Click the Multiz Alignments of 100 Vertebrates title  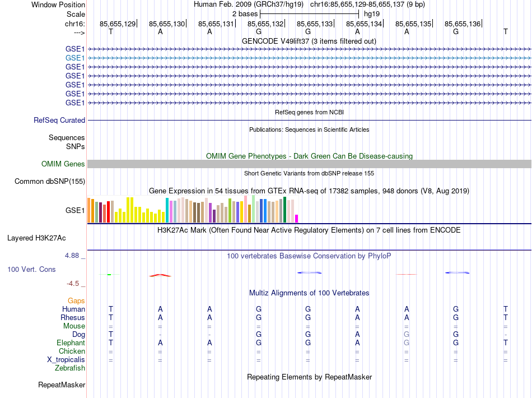309,293
